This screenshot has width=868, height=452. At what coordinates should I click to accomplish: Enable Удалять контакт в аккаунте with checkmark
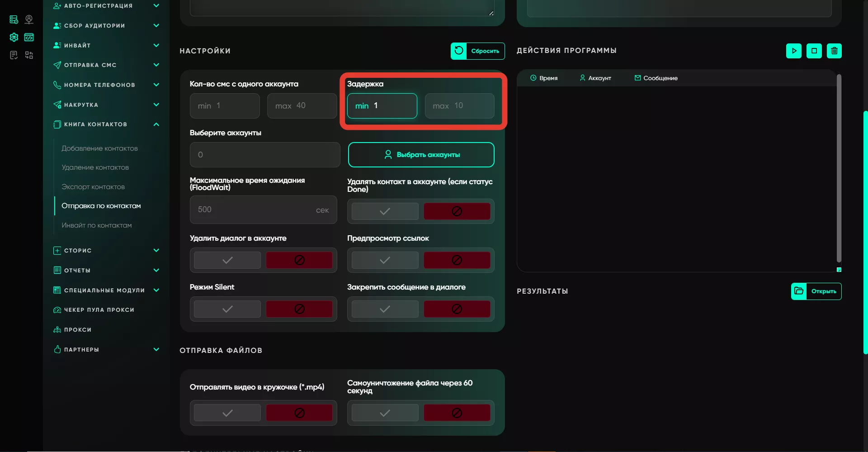385,211
